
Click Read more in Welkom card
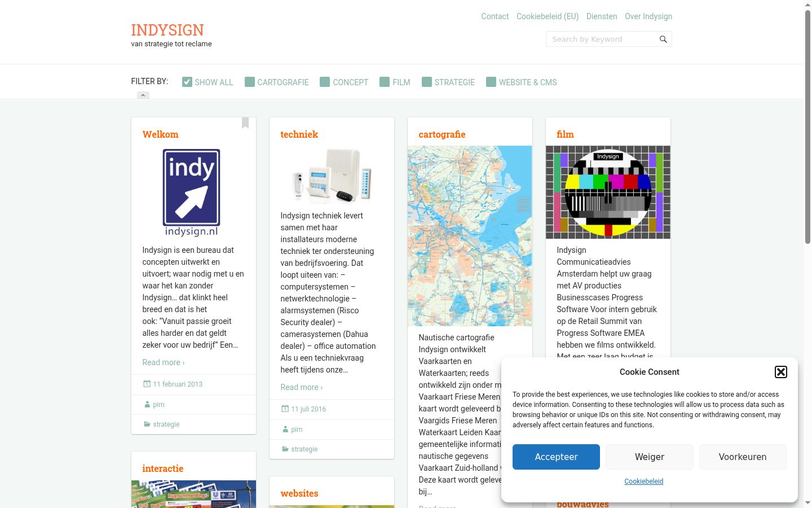tap(164, 362)
